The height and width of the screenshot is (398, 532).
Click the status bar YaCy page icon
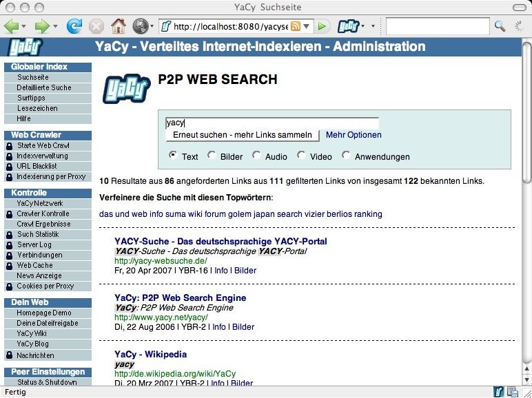click(498, 392)
